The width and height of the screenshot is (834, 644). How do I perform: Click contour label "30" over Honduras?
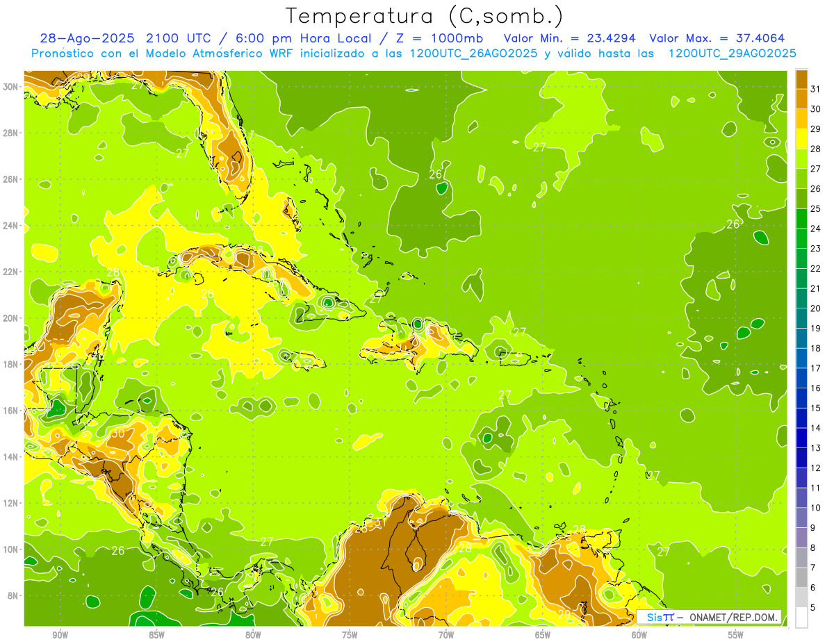(118, 433)
